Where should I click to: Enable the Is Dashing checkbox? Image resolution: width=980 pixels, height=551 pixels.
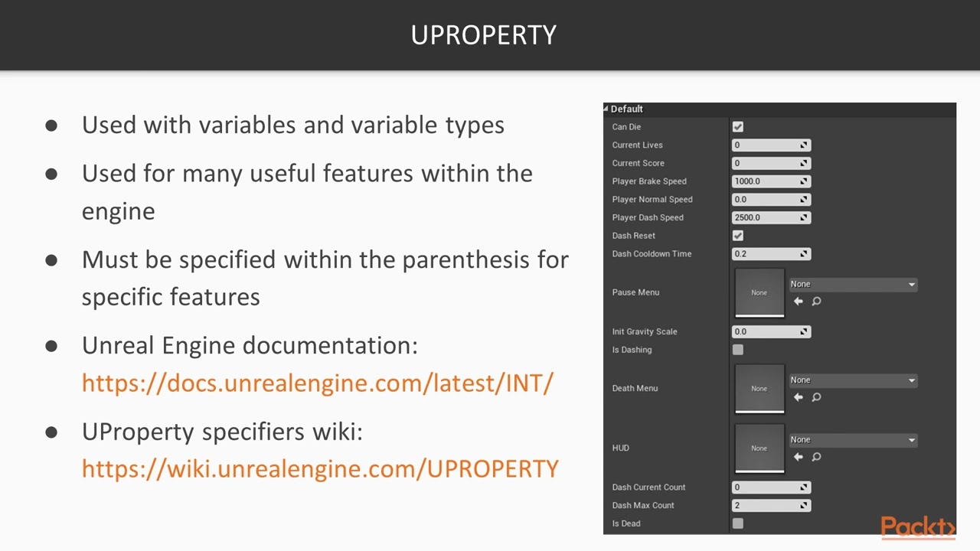click(738, 350)
